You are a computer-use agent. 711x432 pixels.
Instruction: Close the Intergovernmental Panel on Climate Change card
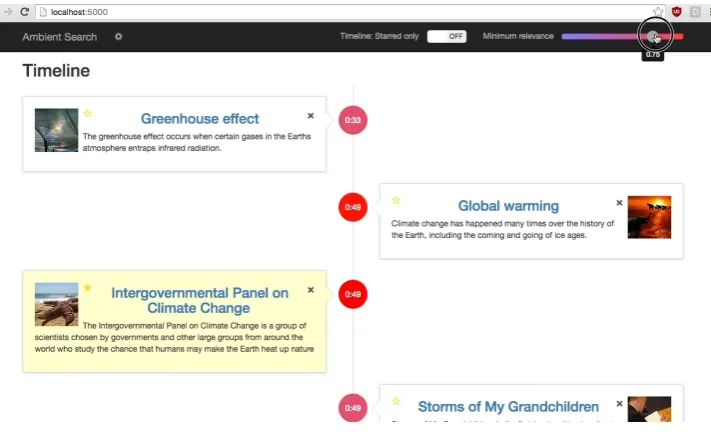pyautogui.click(x=311, y=290)
